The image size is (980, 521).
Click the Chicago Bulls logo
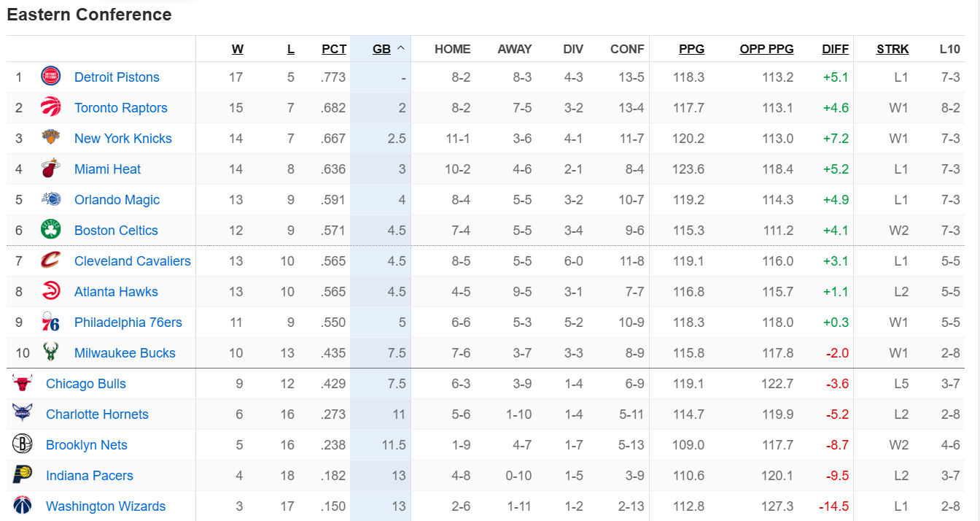coord(22,383)
